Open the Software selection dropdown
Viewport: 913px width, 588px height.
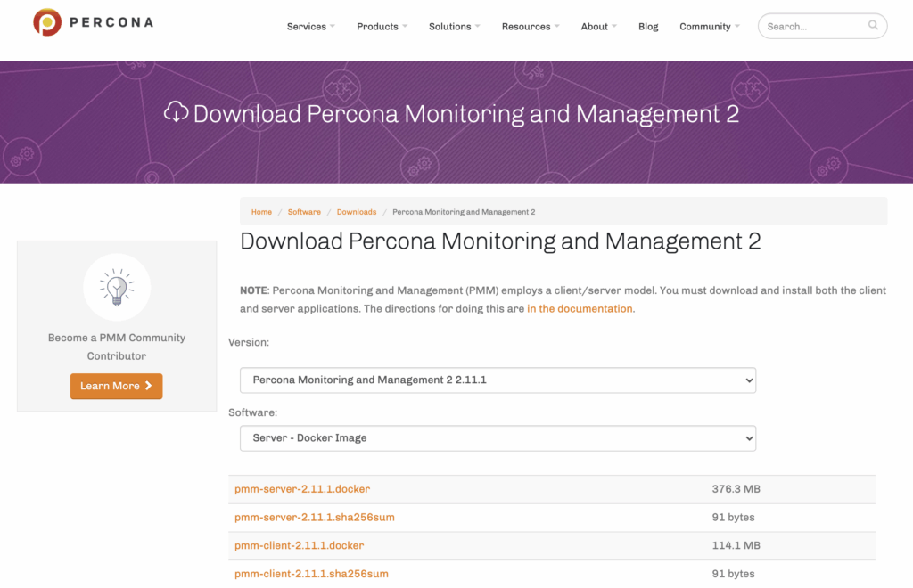coord(497,438)
